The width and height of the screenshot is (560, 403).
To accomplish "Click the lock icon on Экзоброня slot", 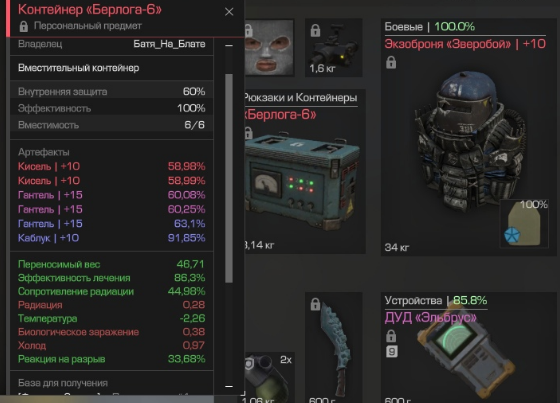I will click(x=391, y=63).
